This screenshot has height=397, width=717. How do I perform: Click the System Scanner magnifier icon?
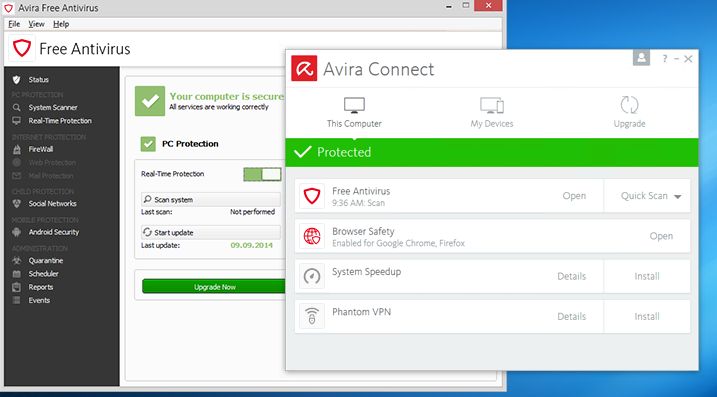16,107
